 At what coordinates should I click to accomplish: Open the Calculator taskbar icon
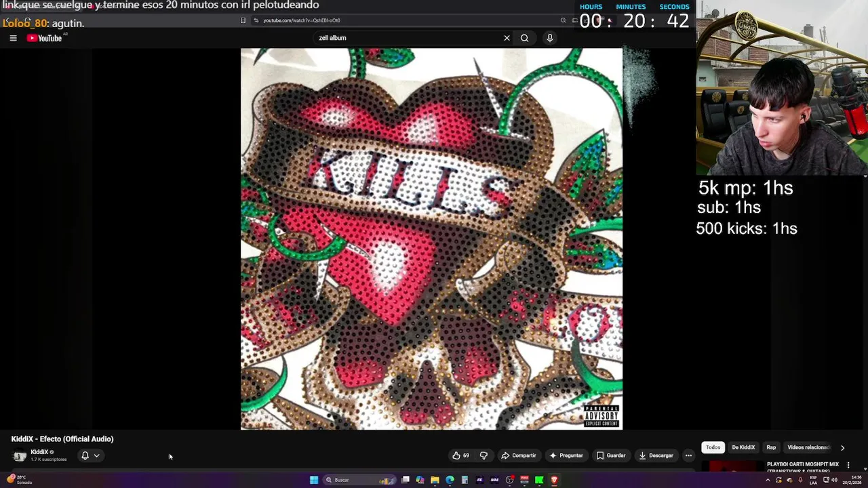click(x=465, y=480)
